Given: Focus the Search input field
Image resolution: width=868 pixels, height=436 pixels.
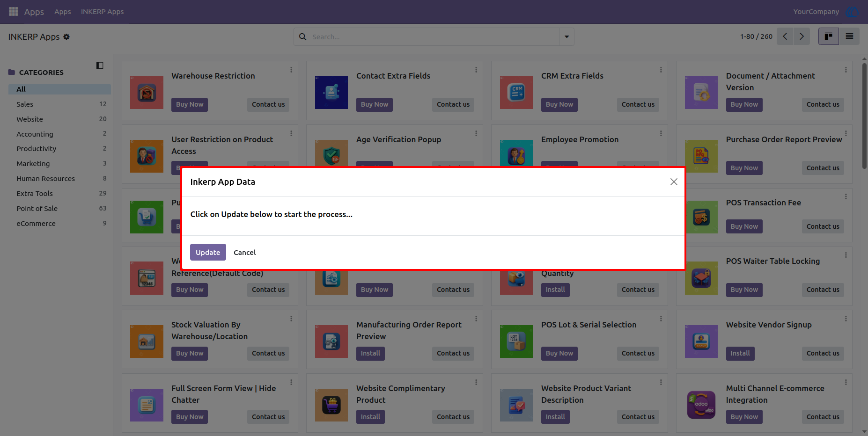Looking at the screenshot, I should tap(434, 36).
